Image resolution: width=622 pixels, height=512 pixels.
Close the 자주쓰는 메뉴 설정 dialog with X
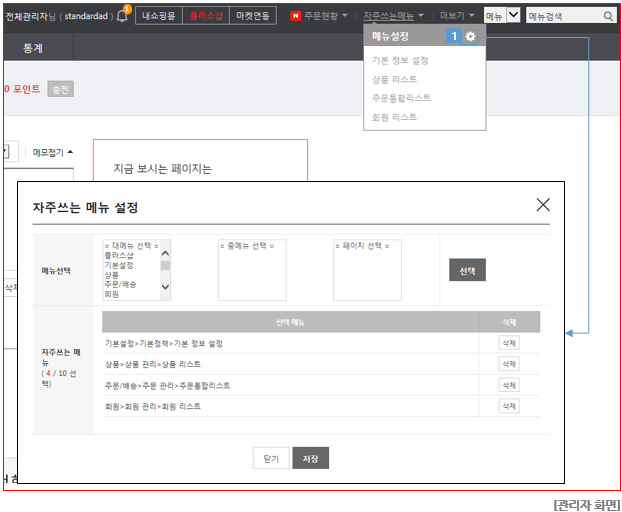[x=543, y=205]
